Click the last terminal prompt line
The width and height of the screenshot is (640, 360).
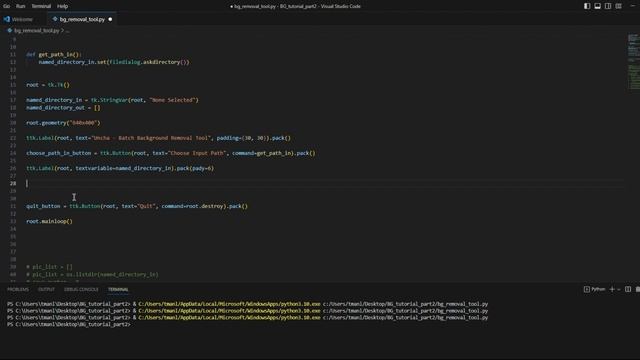(69, 324)
